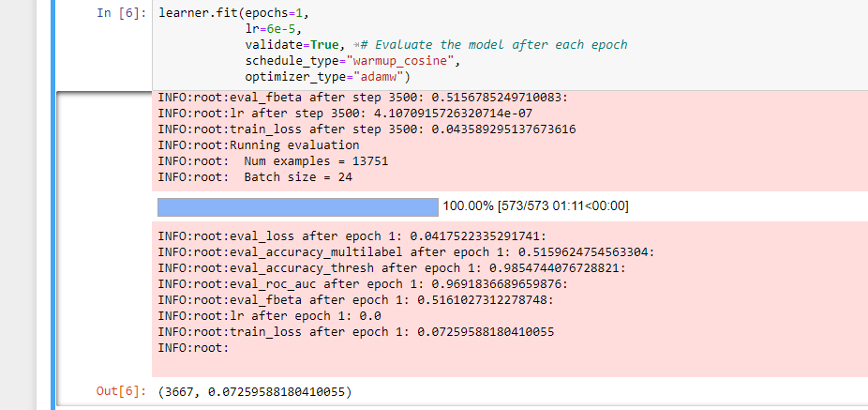868x410 pixels.
Task: Click the Out[6] output prompt label
Action: (121, 392)
